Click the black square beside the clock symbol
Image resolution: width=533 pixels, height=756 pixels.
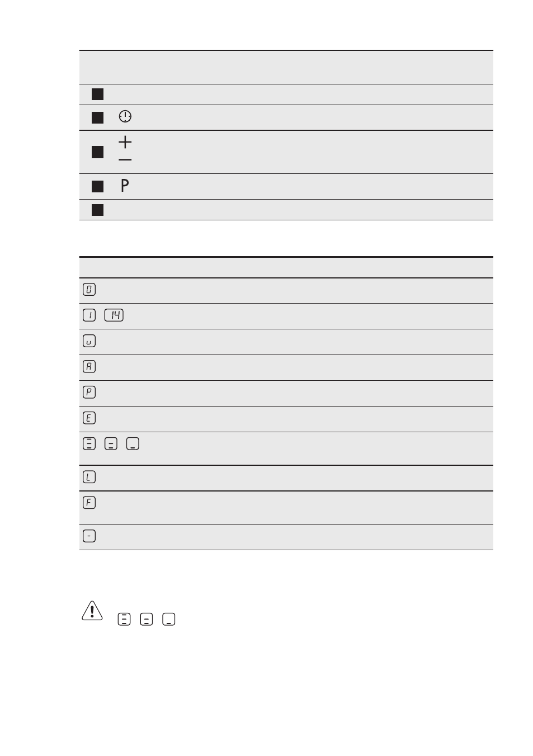(98, 117)
